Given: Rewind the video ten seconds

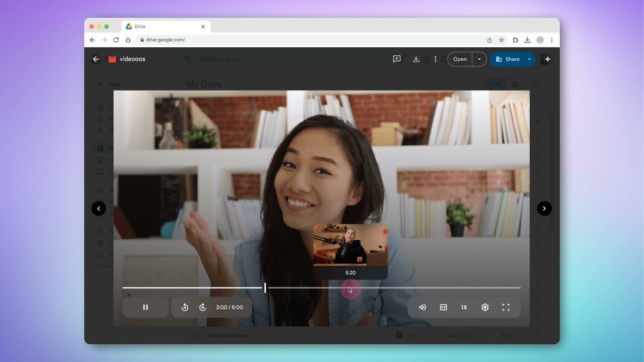Looking at the screenshot, I should [x=185, y=307].
